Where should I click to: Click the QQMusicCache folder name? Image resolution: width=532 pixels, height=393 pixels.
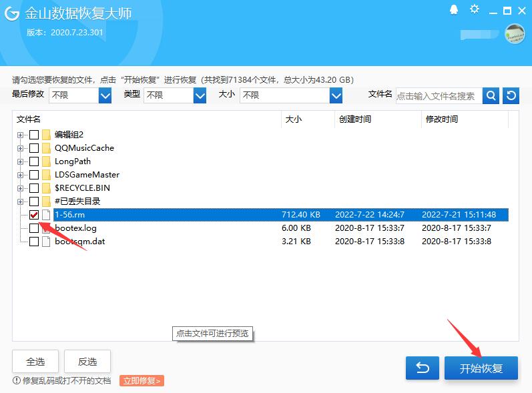tap(85, 148)
